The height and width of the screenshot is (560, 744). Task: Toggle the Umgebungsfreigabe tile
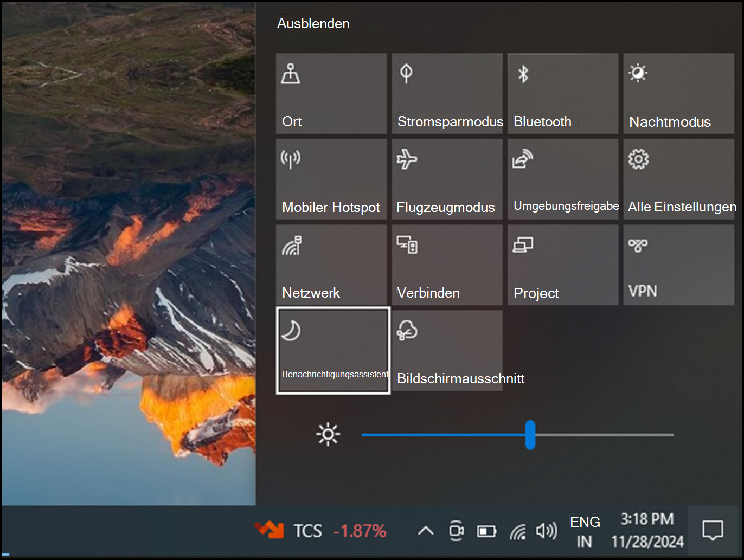click(x=563, y=179)
